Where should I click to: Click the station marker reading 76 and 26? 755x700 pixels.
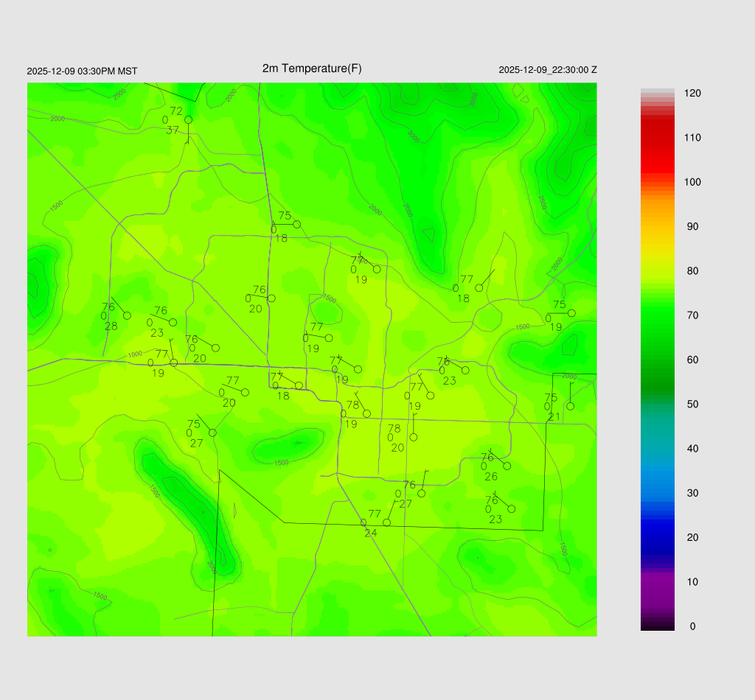pos(507,466)
